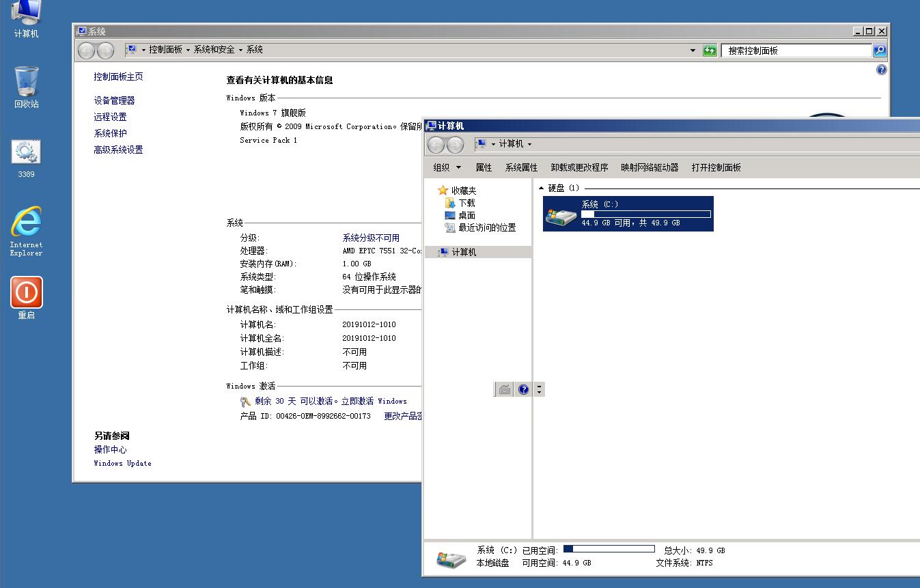Choose 映射网络驱动器 in the toolbar
This screenshot has height=588, width=920.
point(650,167)
